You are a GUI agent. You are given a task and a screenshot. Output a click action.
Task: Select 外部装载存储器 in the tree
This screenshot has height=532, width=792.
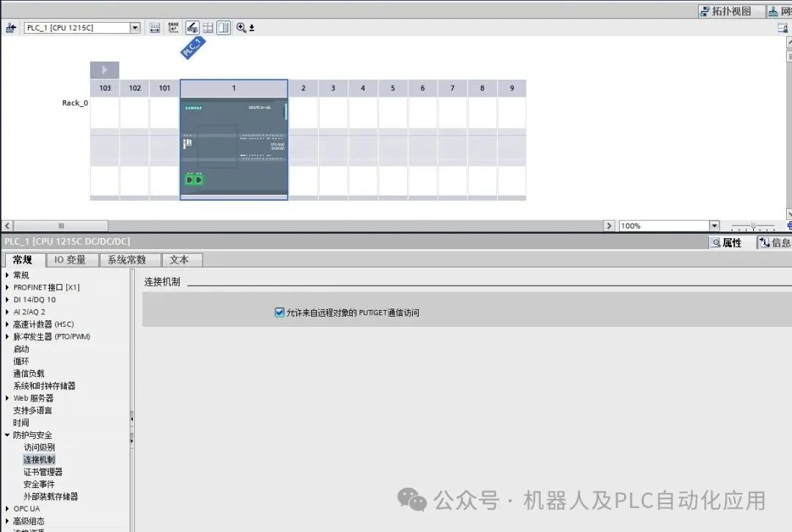point(51,496)
